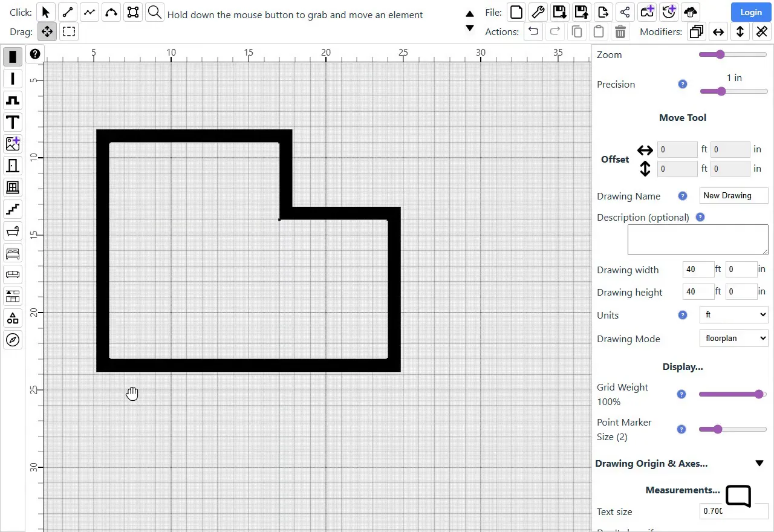Flip vertically with the up-down arrow modifier
This screenshot has height=532, width=774.
(x=740, y=31)
